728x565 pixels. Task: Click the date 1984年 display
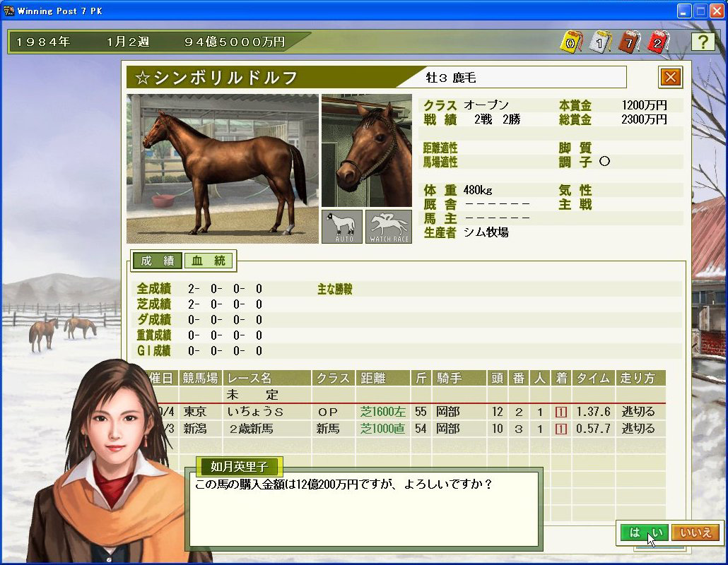coord(43,42)
